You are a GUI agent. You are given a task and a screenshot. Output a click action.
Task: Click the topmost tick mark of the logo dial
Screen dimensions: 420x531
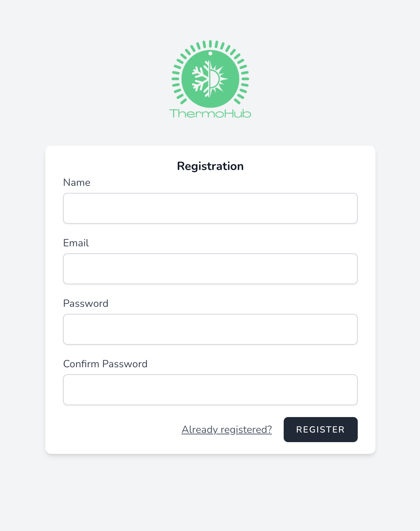point(210,44)
